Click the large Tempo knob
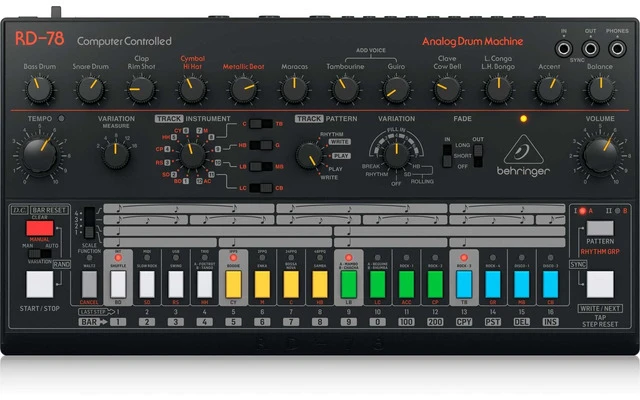 (40, 155)
